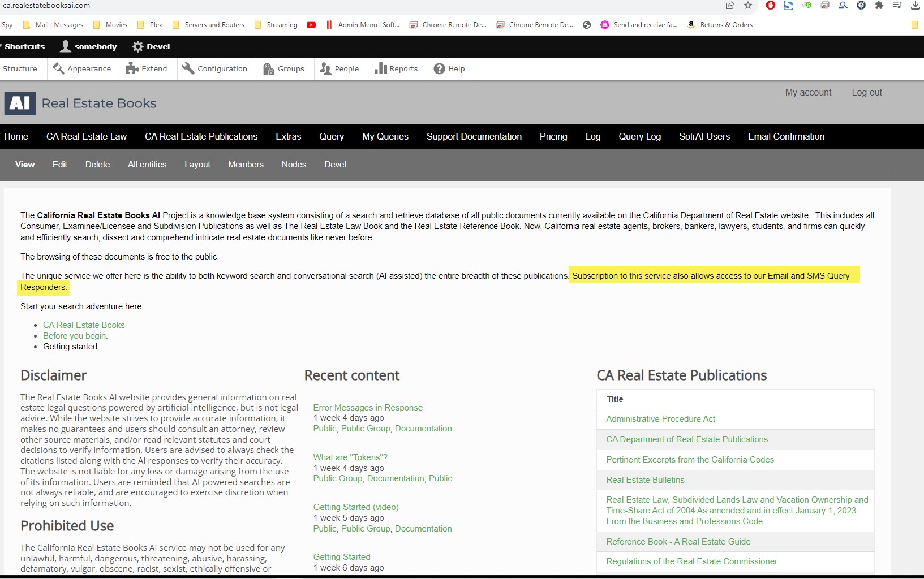Viewport: 924px width, 579px height.
Task: Open the somebody user menu
Action: pyautogui.click(x=89, y=46)
